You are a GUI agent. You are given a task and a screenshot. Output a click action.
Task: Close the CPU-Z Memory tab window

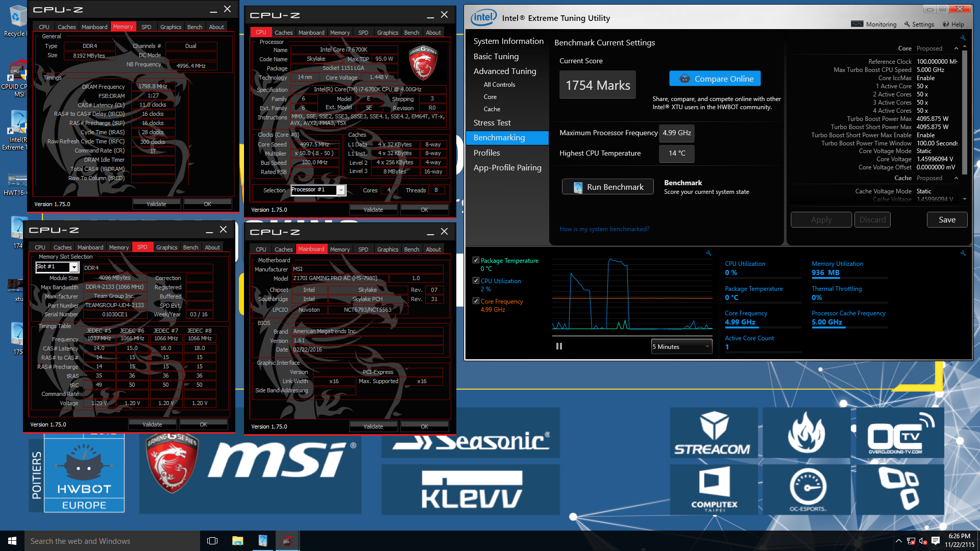pos(228,9)
